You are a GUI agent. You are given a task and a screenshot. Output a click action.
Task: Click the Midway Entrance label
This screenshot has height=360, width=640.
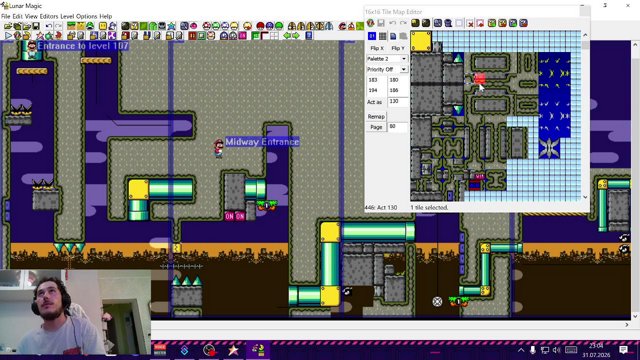pyautogui.click(x=262, y=142)
